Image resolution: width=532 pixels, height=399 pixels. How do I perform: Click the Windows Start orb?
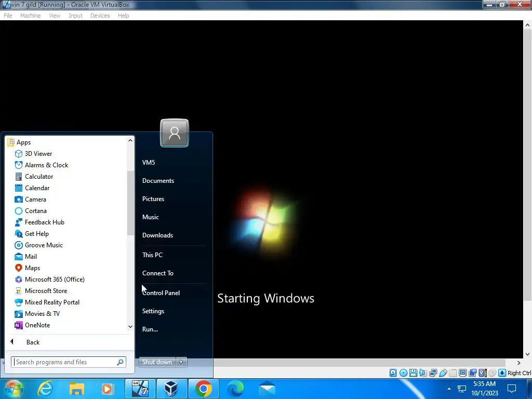coord(14,389)
